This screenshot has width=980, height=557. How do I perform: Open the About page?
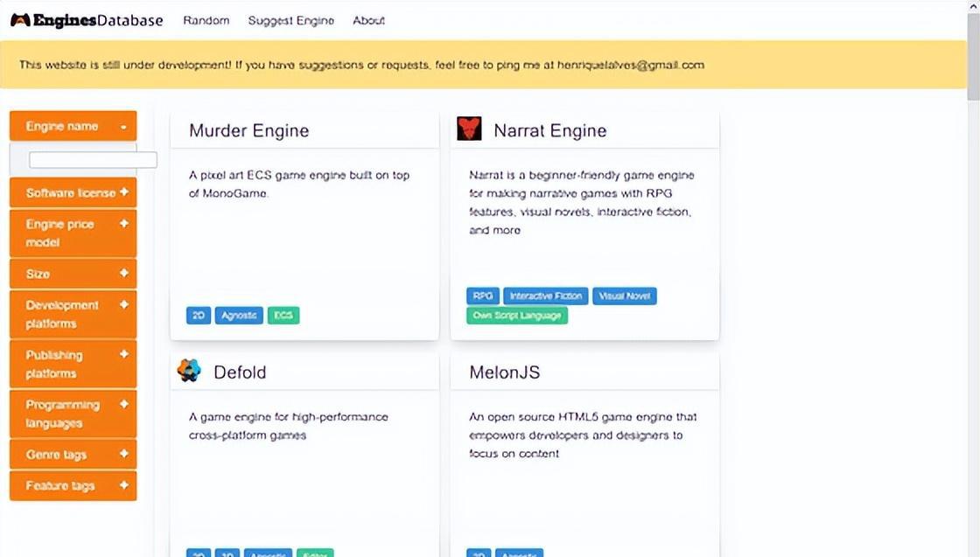click(x=368, y=21)
